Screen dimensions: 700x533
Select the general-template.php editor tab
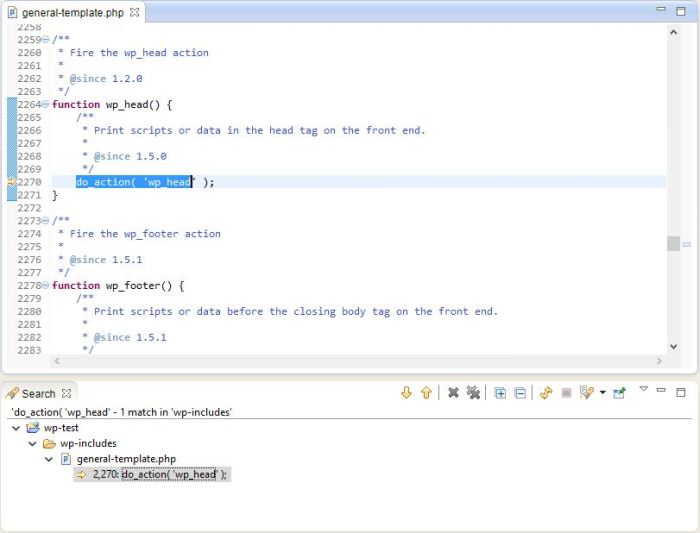[72, 12]
